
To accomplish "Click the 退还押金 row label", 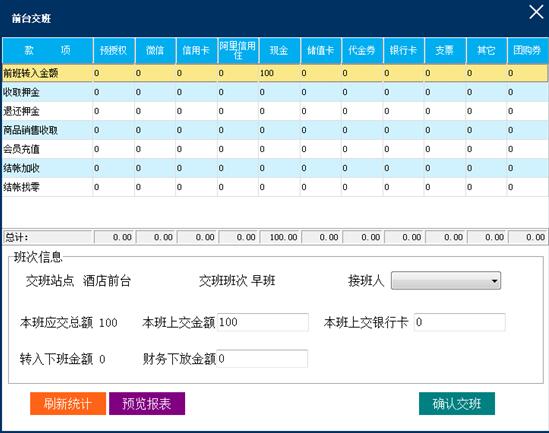I will (21, 111).
